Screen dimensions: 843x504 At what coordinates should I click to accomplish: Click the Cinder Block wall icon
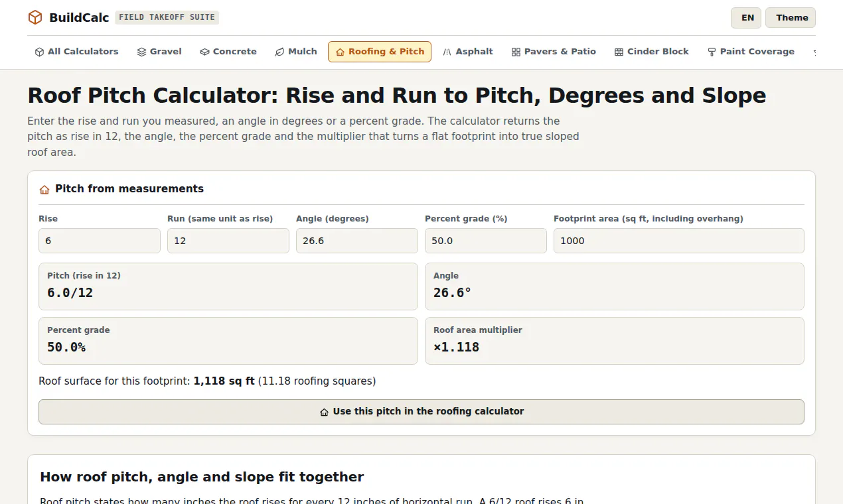pyautogui.click(x=619, y=52)
